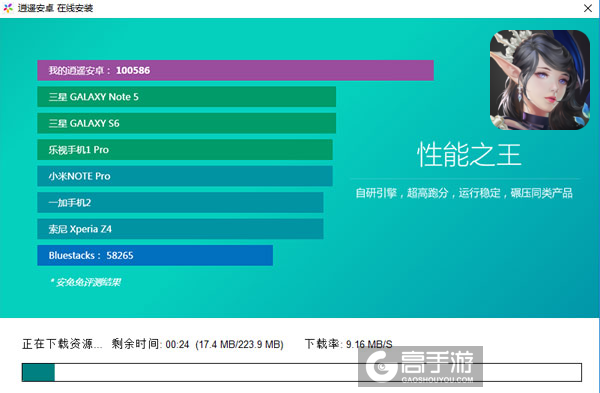600x393 pixels.
Task: Click the 三星 GALAXY Note 5 bar
Action: coord(186,97)
